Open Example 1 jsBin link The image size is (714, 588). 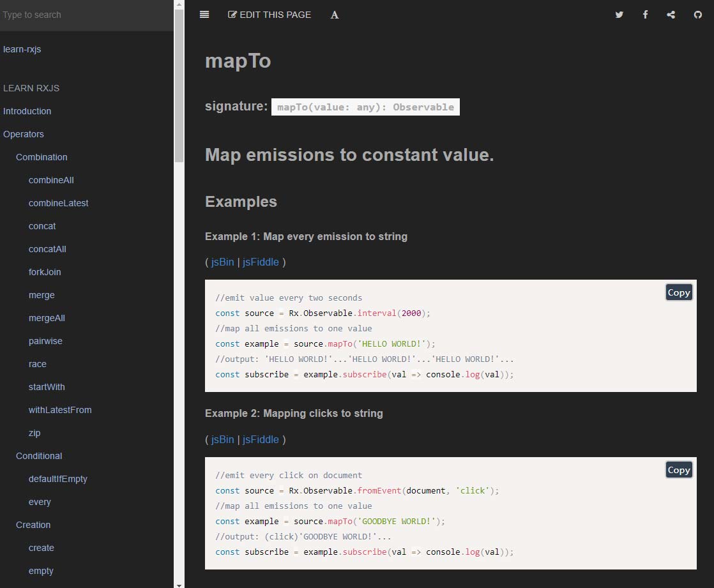point(222,262)
